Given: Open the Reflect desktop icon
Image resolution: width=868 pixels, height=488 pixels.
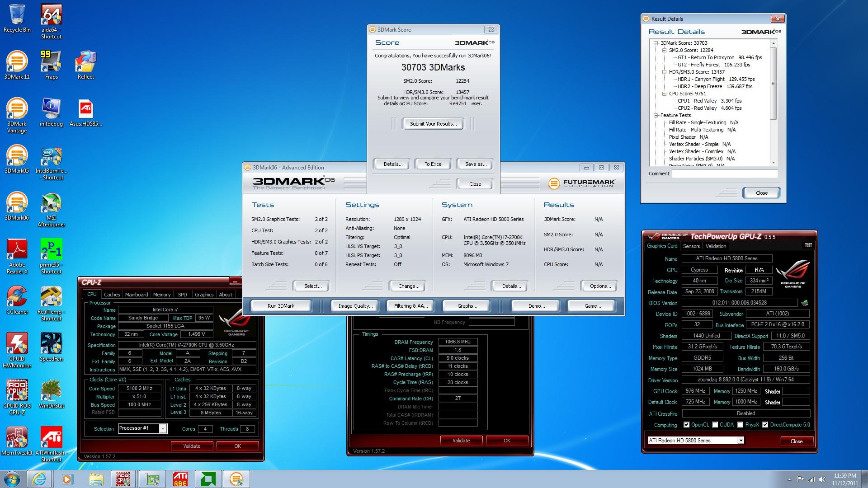Looking at the screenshot, I should pos(85,65).
